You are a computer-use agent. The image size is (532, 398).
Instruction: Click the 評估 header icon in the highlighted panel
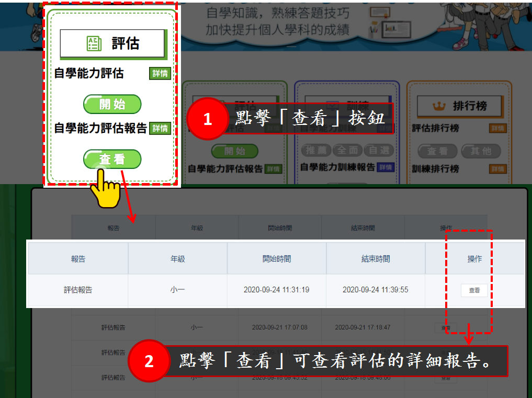click(x=94, y=43)
